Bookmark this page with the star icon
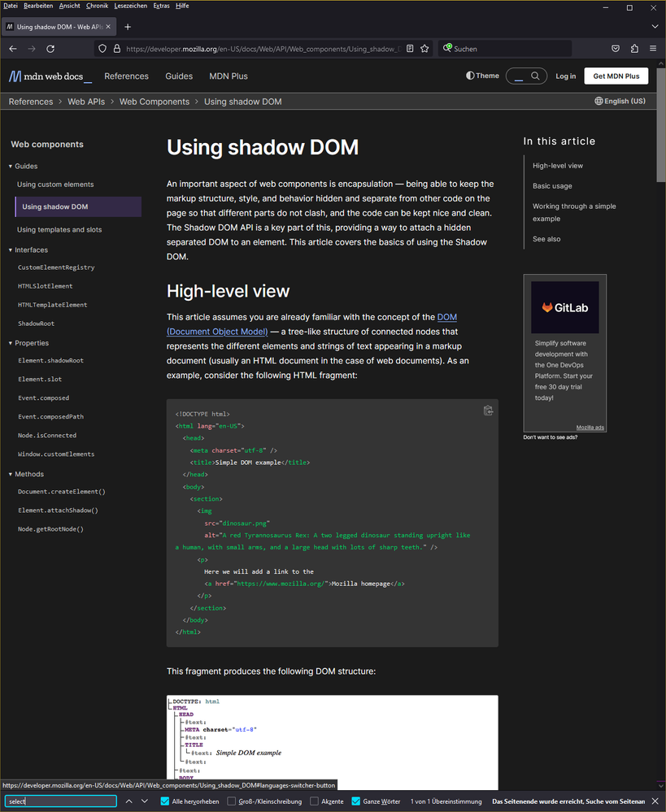The image size is (666, 812). pos(425,49)
